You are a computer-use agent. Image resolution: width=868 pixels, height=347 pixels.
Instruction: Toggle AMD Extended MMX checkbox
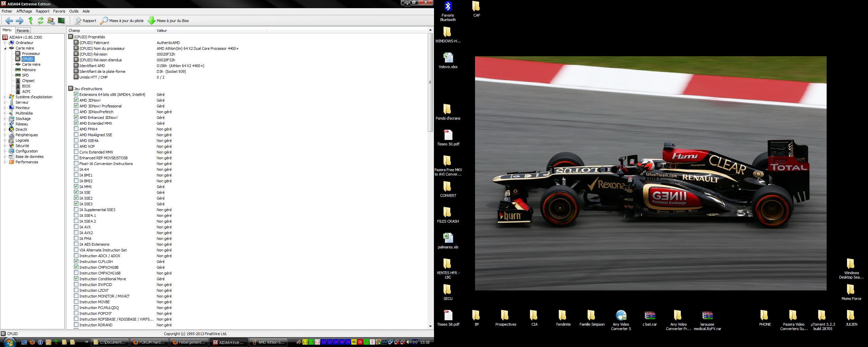76,123
